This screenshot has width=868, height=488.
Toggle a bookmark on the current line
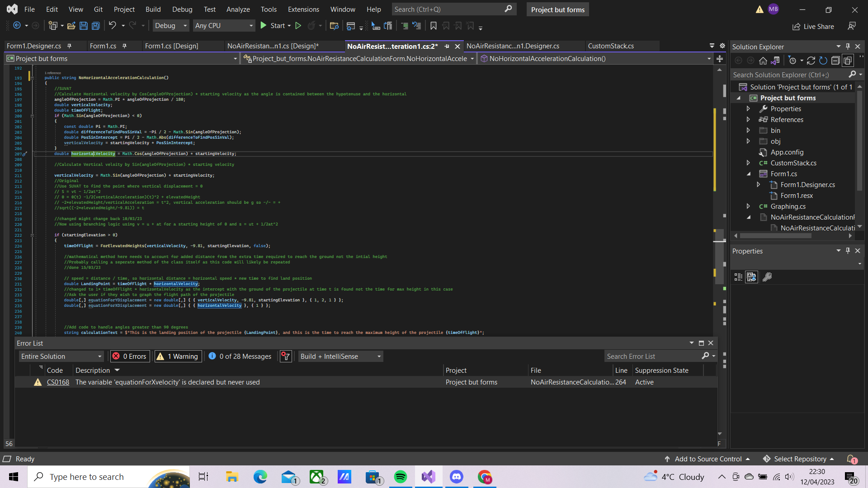tap(434, 26)
